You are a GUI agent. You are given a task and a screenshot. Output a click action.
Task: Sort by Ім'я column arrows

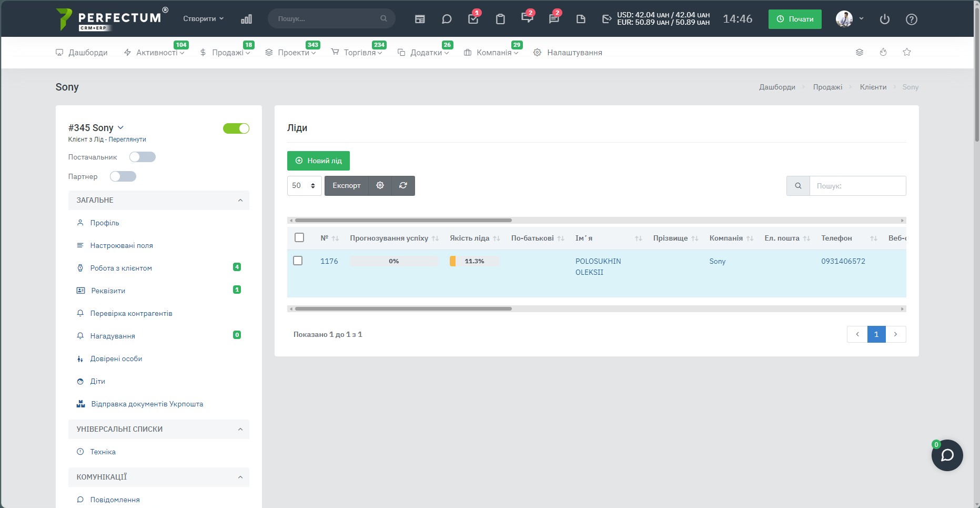pyautogui.click(x=638, y=238)
